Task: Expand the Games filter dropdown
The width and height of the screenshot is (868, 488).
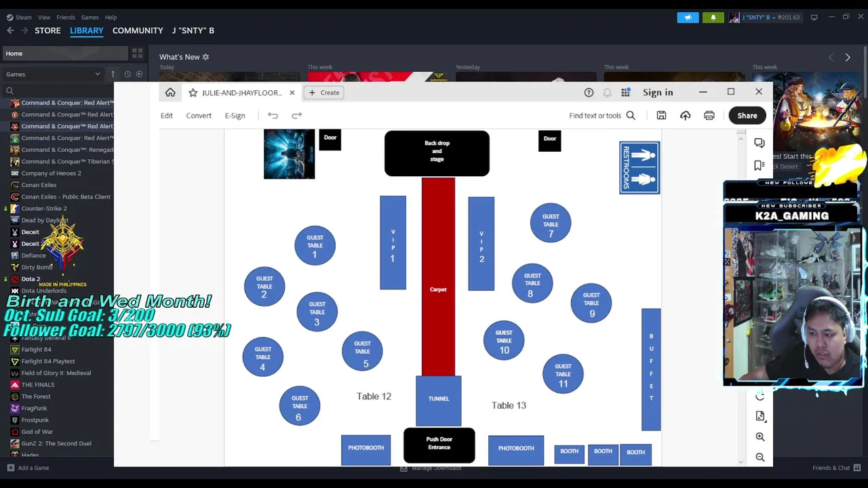Action: point(53,74)
